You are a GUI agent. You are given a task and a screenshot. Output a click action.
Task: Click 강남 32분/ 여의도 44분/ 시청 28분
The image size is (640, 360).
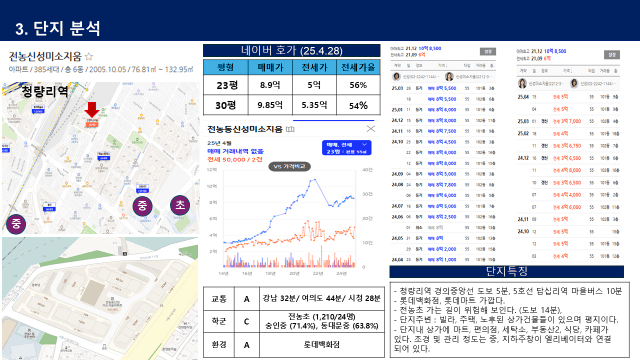coord(322,298)
